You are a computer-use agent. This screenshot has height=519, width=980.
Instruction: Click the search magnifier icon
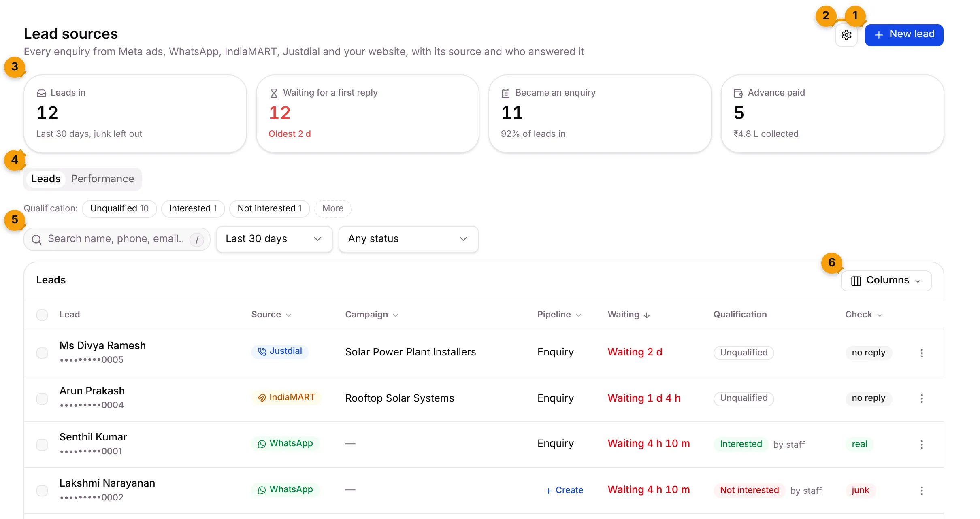point(36,240)
